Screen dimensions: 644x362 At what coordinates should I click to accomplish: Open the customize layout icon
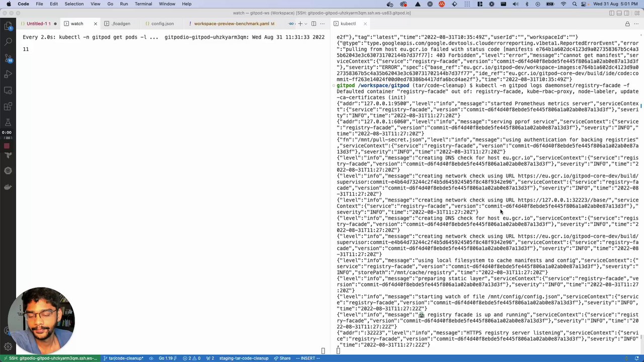[x=636, y=13]
